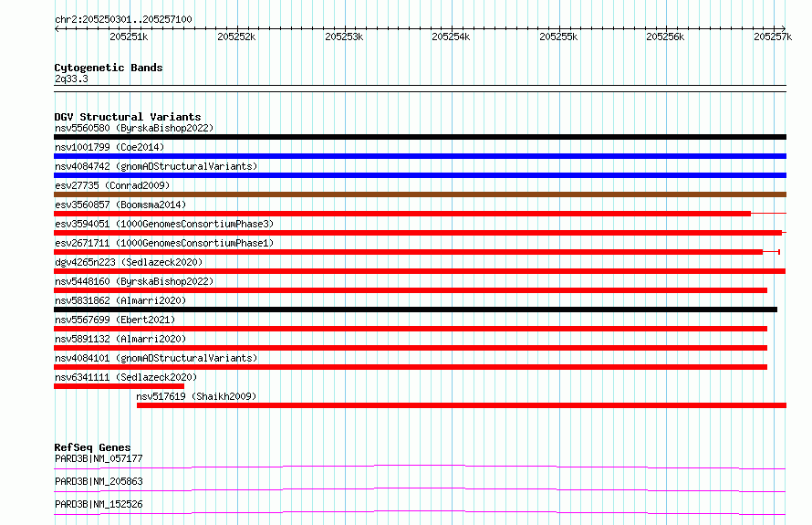Open nsv5448160 (ByrskaBishop2022) label
This screenshot has width=812, height=525.
tap(134, 281)
